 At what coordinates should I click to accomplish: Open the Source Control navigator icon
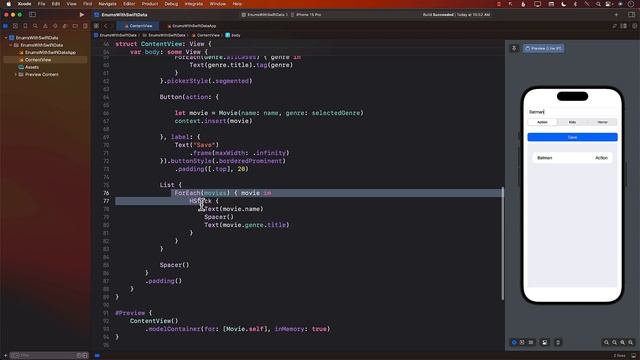click(15, 26)
